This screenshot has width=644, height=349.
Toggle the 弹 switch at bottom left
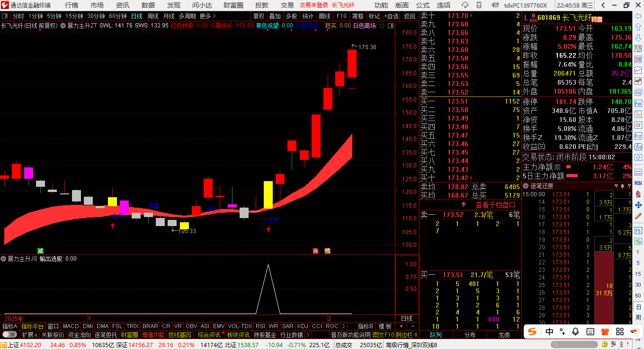pos(9,335)
